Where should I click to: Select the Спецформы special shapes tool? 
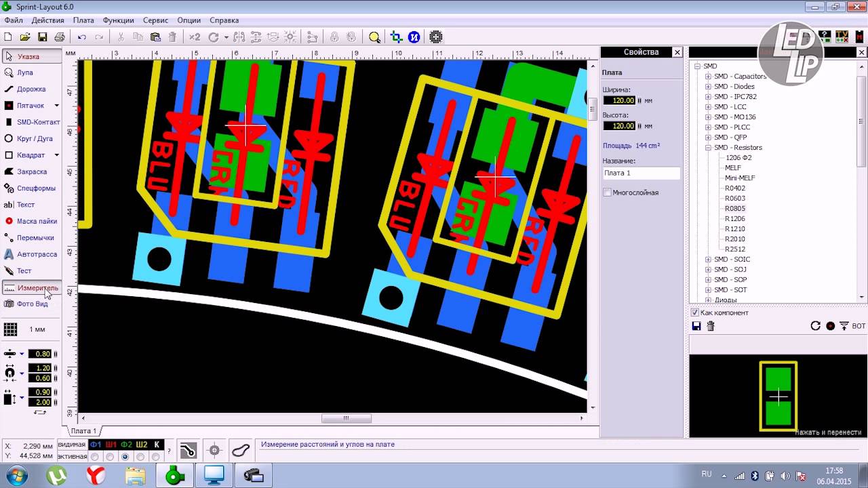(x=31, y=188)
